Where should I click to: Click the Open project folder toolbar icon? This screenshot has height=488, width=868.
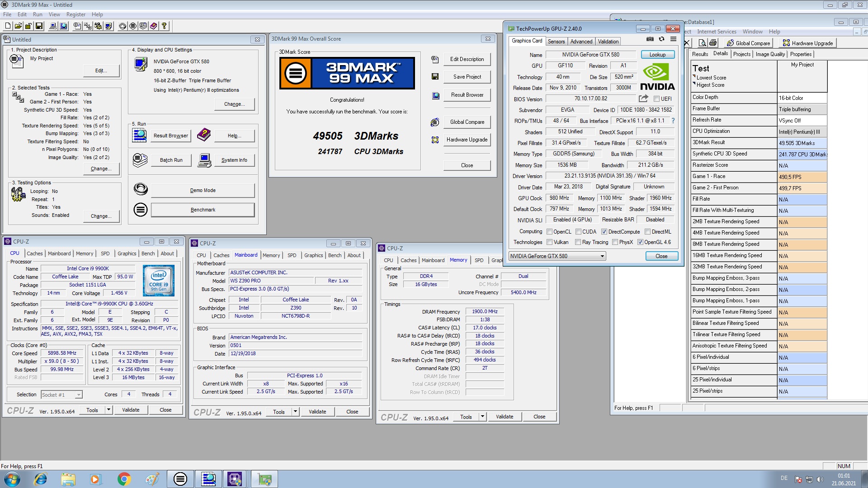[18, 26]
